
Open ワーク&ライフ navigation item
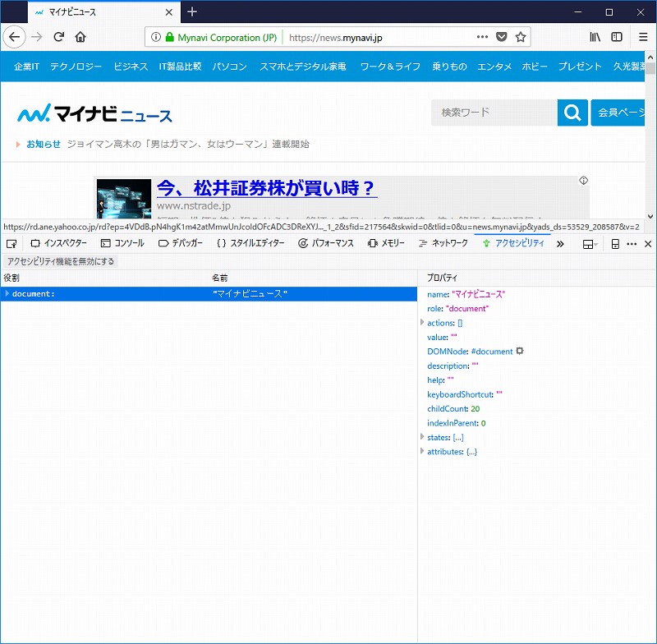tap(390, 67)
